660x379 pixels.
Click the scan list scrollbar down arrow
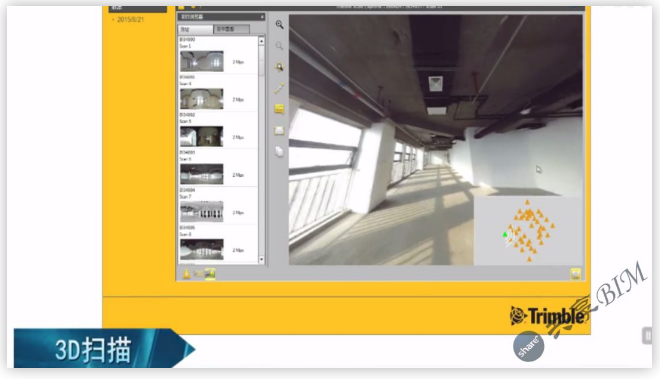[x=261, y=259]
